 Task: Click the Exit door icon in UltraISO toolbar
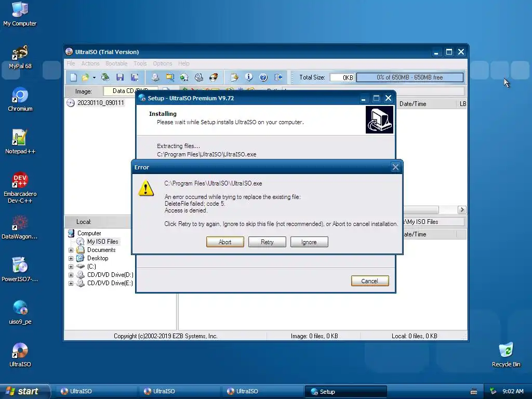278,77
